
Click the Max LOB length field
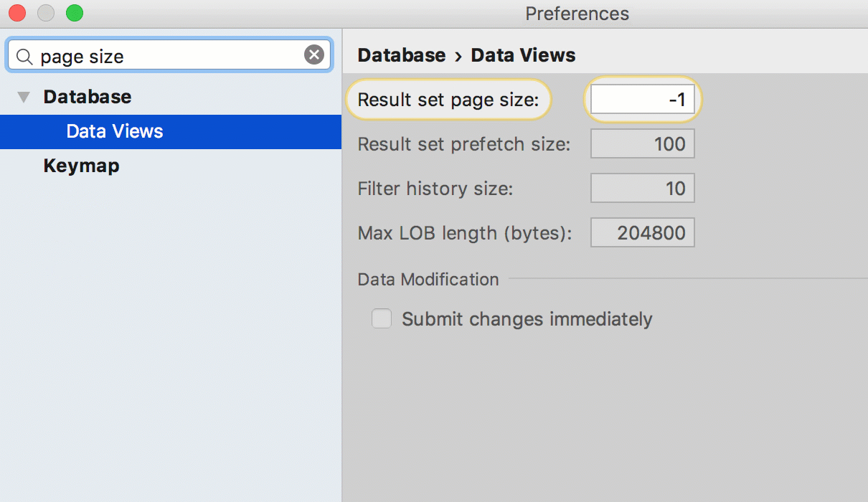pyautogui.click(x=643, y=233)
